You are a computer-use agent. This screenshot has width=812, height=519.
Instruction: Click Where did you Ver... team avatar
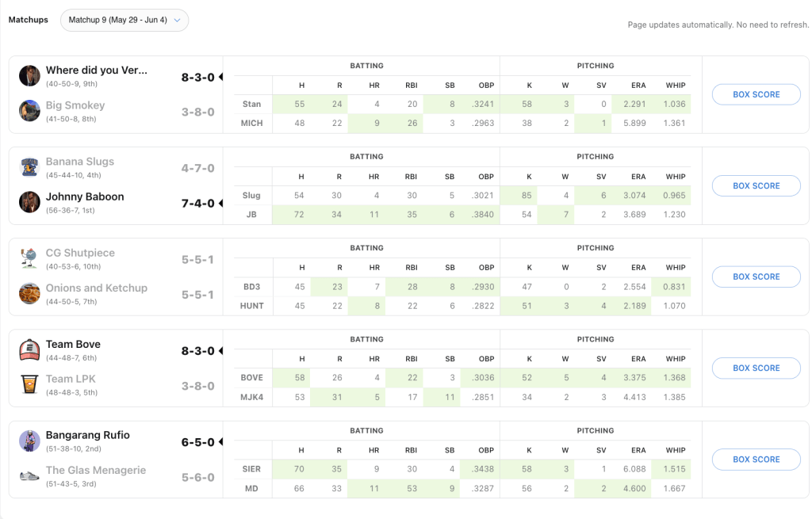tap(29, 76)
